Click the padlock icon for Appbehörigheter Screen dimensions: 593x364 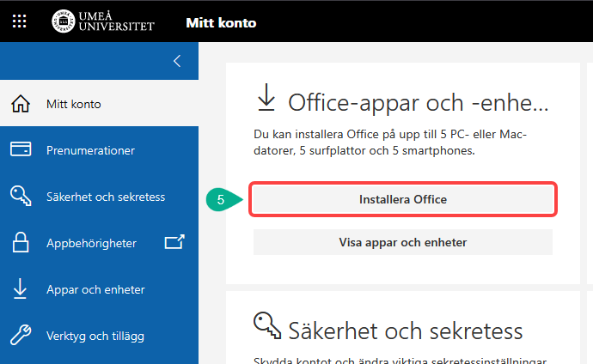pyautogui.click(x=21, y=243)
